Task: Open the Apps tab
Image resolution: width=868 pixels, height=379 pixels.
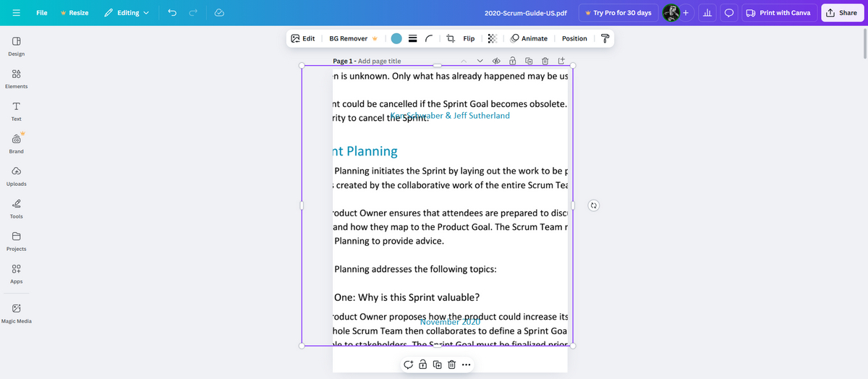Action: pyautogui.click(x=16, y=274)
